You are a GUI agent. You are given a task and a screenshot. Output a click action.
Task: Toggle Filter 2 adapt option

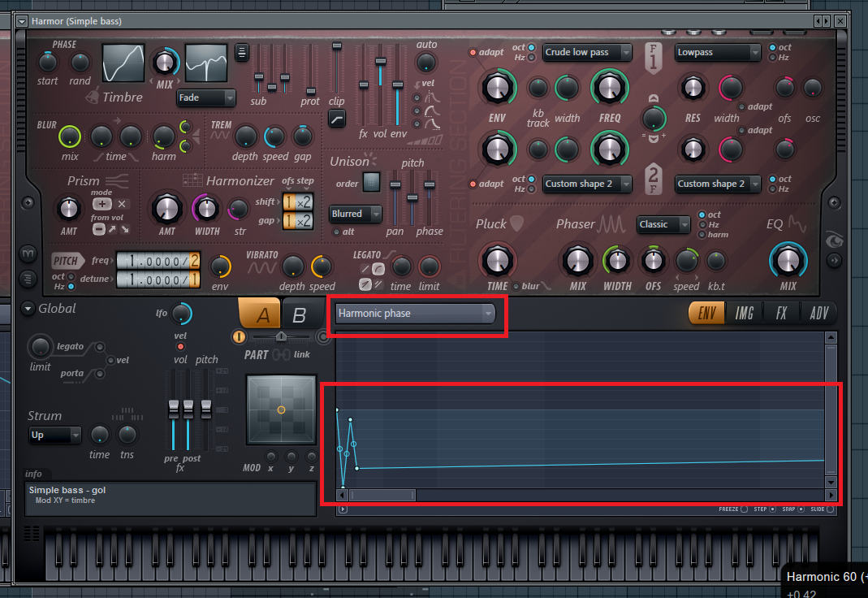pos(473,184)
